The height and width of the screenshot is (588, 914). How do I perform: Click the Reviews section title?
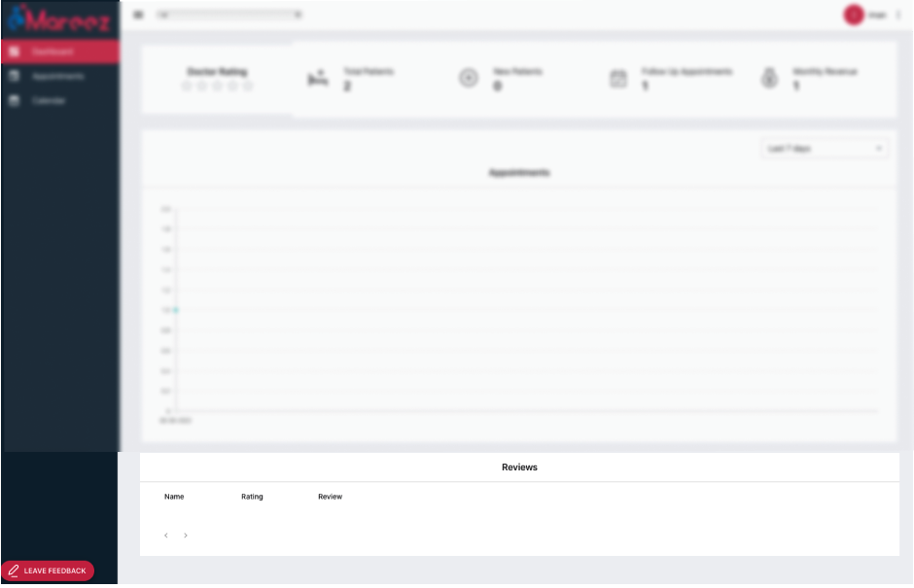coord(519,467)
